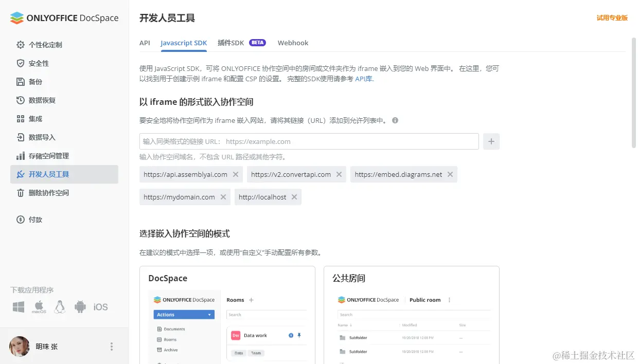Click the info icon after 允许列表 text
Viewport: 638px width, 364px height.
(395, 120)
